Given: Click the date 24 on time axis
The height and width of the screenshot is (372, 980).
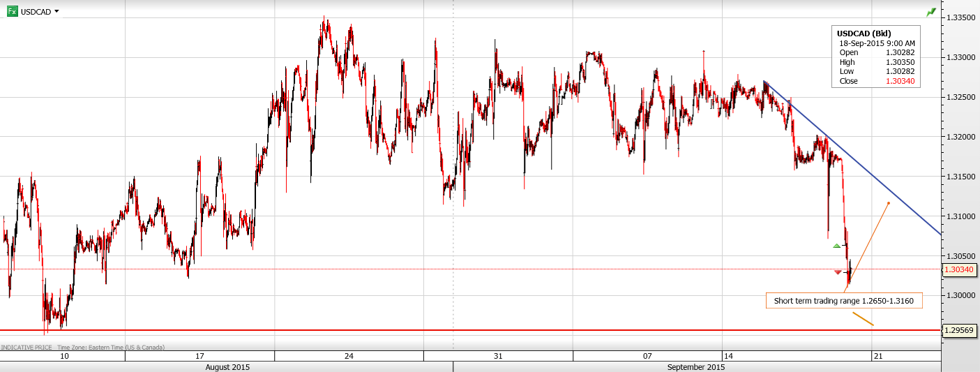Looking at the screenshot, I should pyautogui.click(x=349, y=356).
